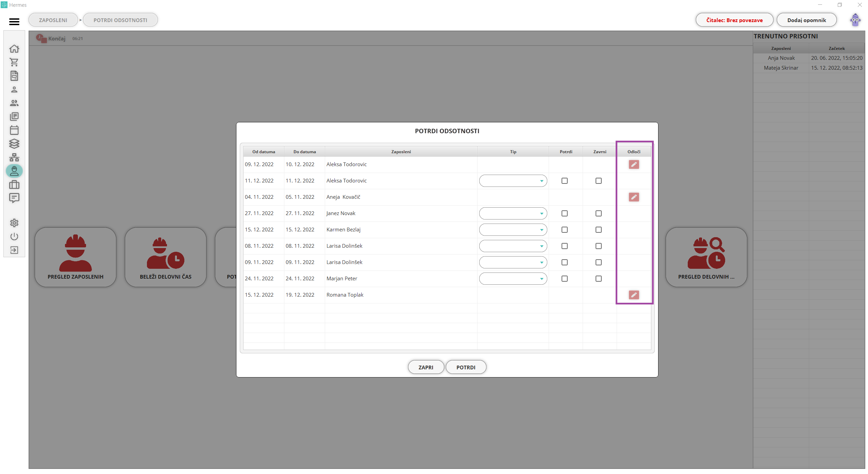The height and width of the screenshot is (474, 868).
Task: Open the group of people icon in sidebar
Action: click(x=14, y=103)
